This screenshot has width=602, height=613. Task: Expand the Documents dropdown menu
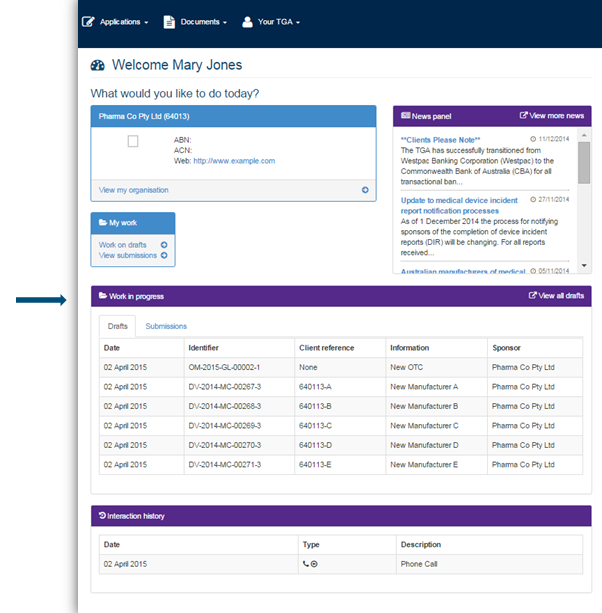[x=203, y=21]
